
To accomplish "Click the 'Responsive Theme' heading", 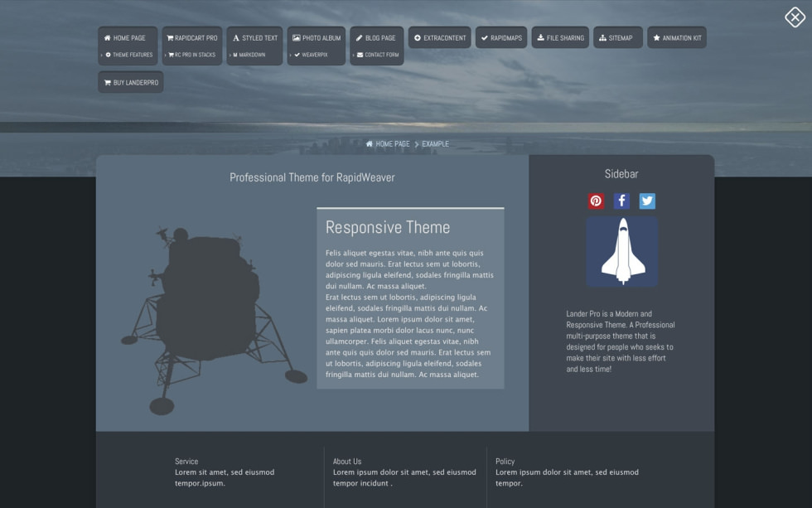I will click(x=388, y=227).
